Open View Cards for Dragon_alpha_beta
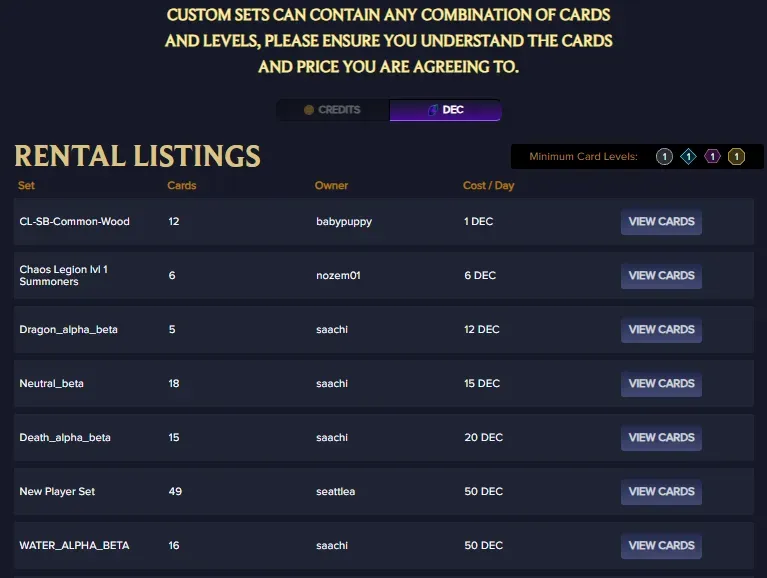 coord(661,330)
